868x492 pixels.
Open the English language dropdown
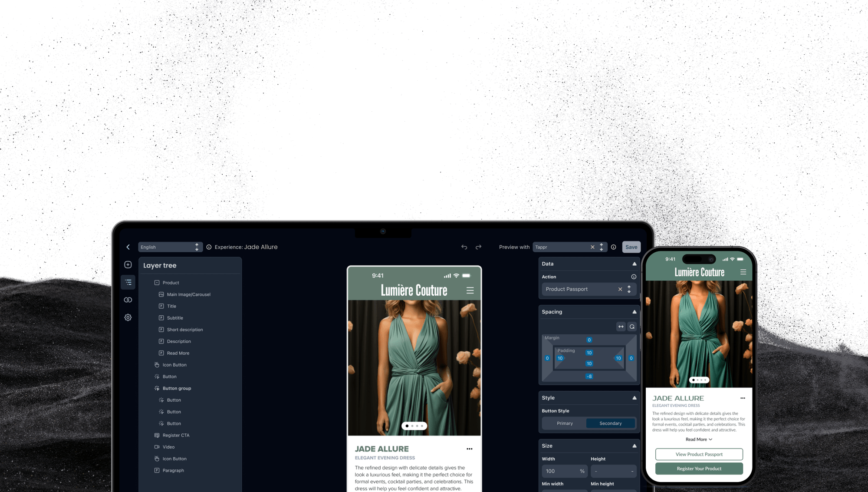169,247
